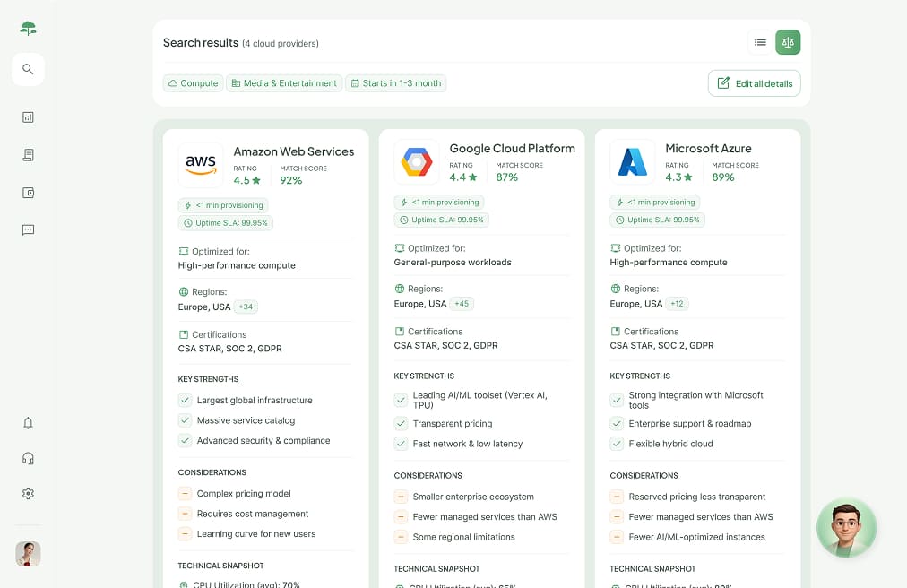The width and height of the screenshot is (907, 588).
Task: Expand the +34 regions badge for AWS
Action: point(246,307)
